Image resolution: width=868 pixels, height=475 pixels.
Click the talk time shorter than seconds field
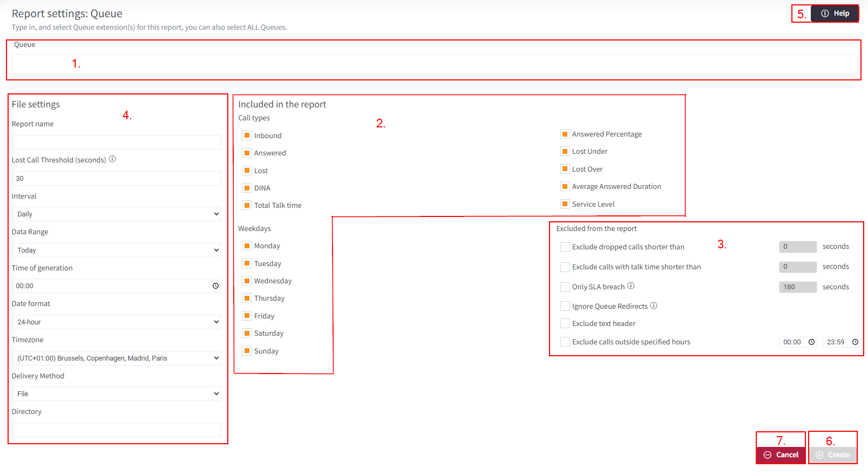pyautogui.click(x=798, y=267)
